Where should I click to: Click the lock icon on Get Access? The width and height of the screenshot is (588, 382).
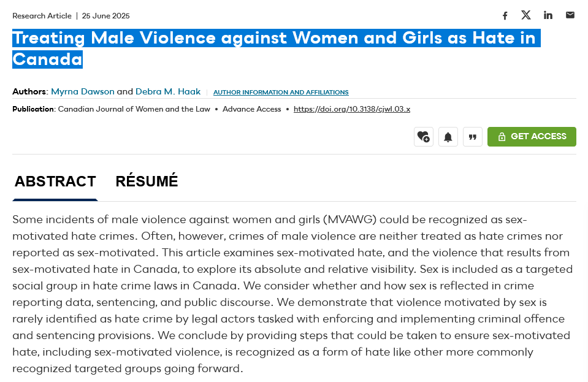click(502, 136)
